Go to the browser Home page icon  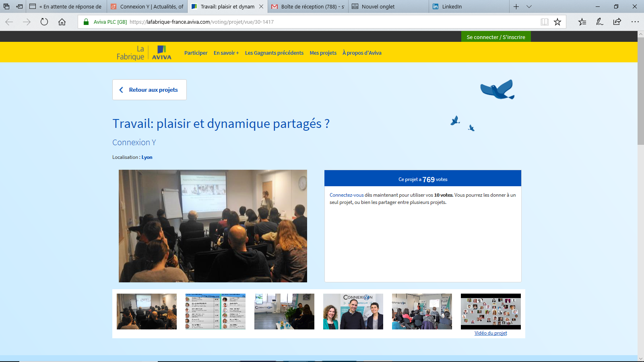(62, 22)
